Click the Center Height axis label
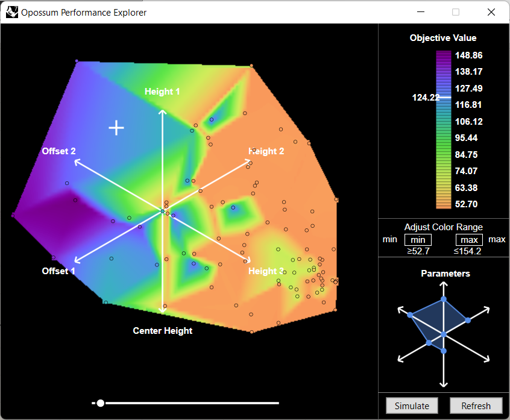The width and height of the screenshot is (510, 420). [162, 331]
